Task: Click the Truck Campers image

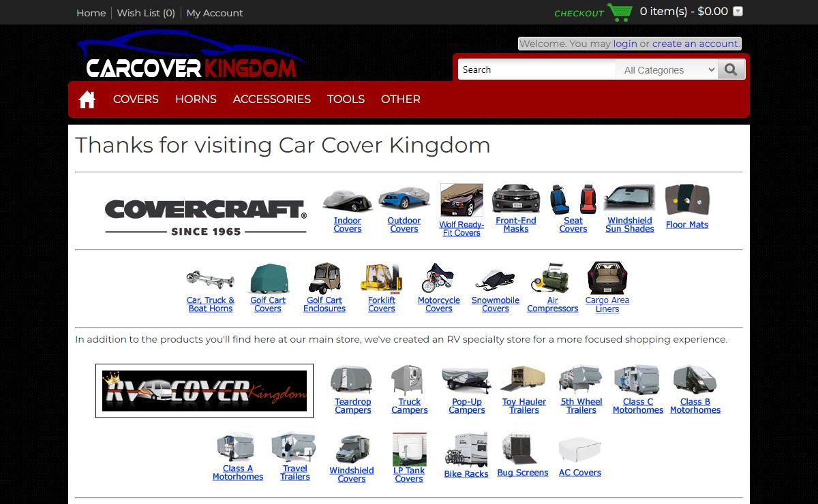Action: click(409, 380)
